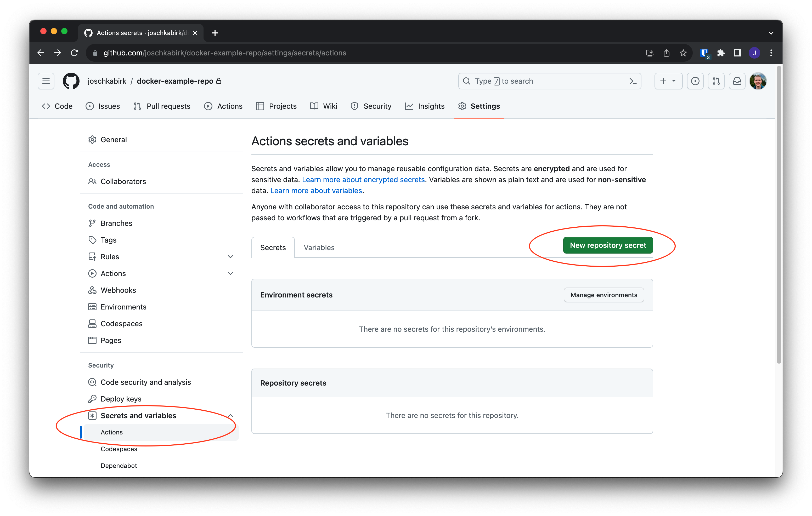Click New repository secret button
The image size is (812, 516).
(x=608, y=245)
